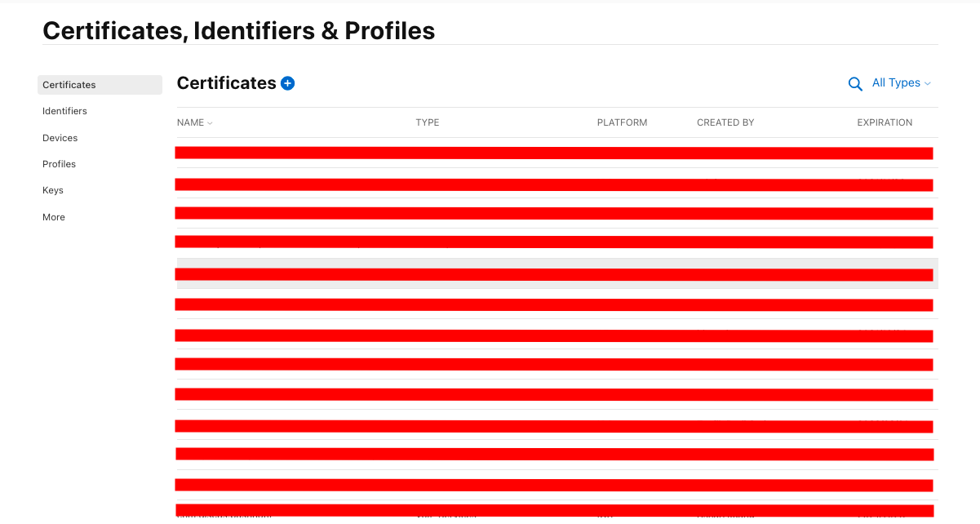
Task: Go to Devices in the sidebar
Action: [60, 138]
